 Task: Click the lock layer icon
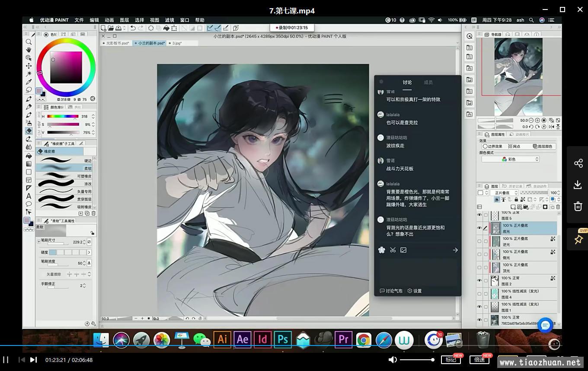[516, 199]
